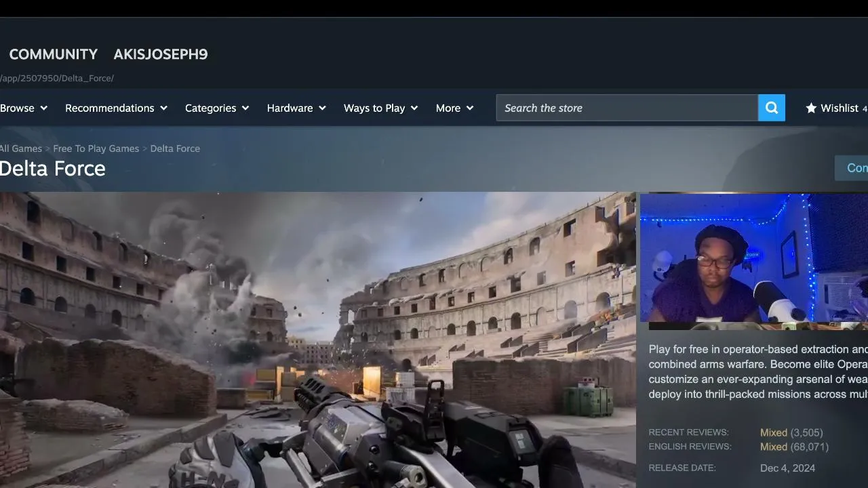Screen dimensions: 868x488
Task: Go to All Games breadcrumb
Action: coord(21,148)
